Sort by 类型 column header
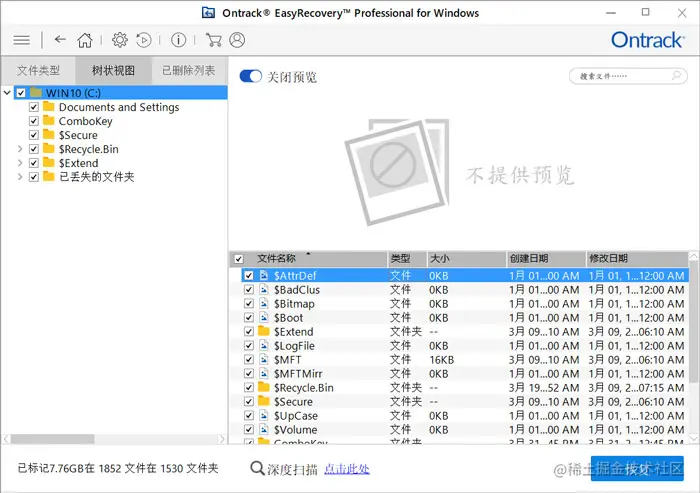This screenshot has width=700, height=493. pyautogui.click(x=400, y=258)
